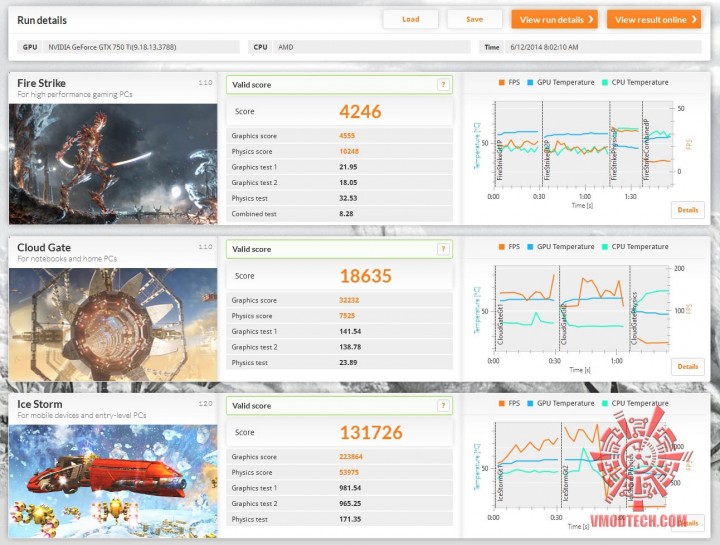720x545 pixels.
Task: Click the Fire Strike score value 4246
Action: 360,112
